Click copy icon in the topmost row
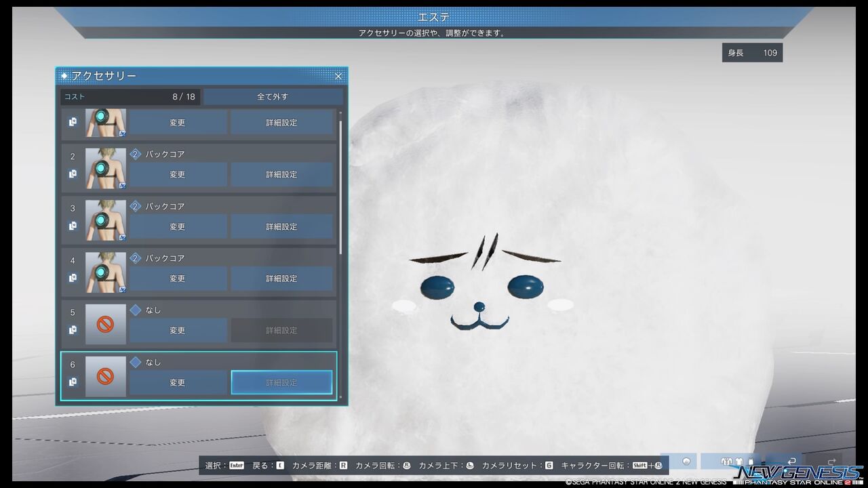Screen dimensions: 868x488 [73, 122]
